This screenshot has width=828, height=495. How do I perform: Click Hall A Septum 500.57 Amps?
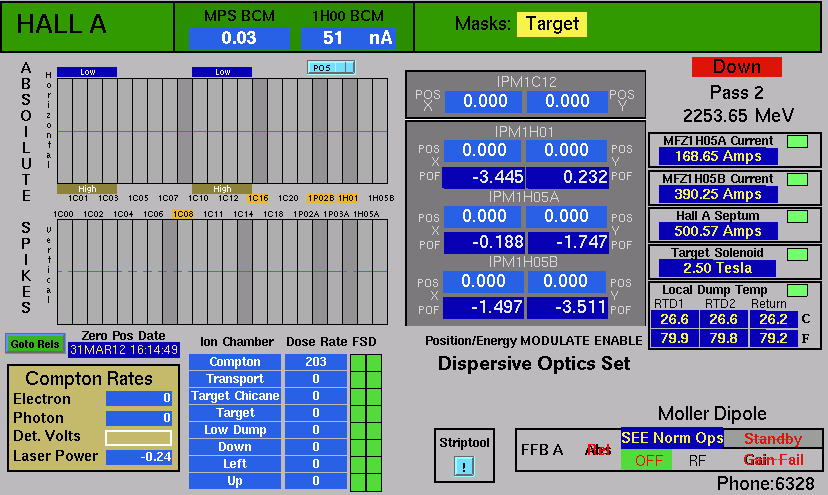point(718,231)
